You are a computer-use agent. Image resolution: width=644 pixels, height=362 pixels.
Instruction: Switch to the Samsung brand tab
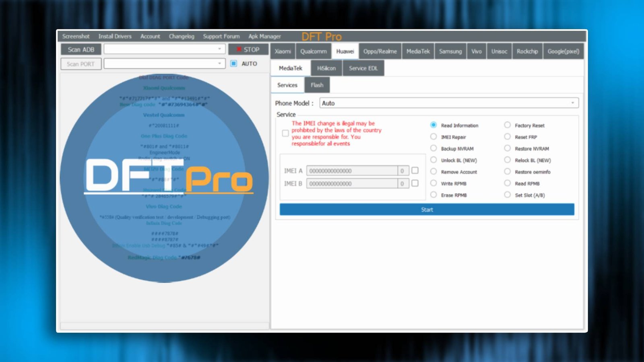[450, 51]
